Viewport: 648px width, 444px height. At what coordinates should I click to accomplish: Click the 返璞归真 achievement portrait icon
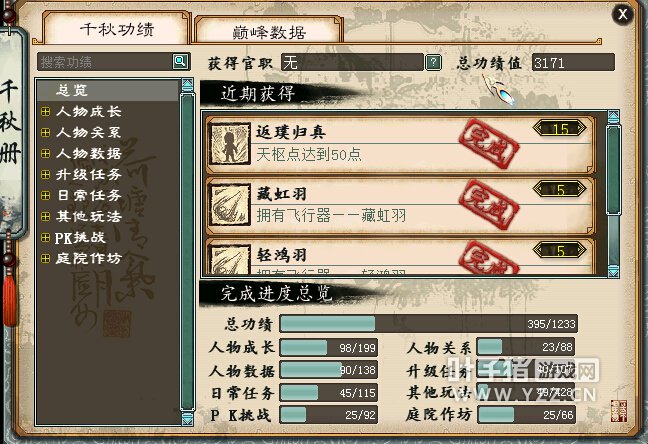click(x=230, y=143)
